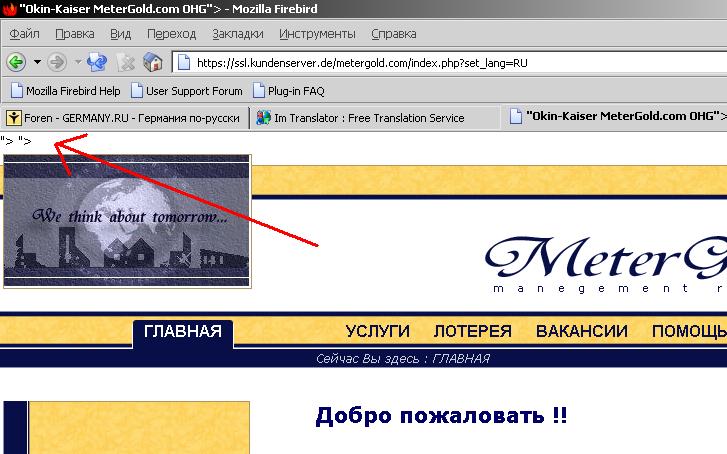The image size is (727, 454).
Task: Open the Файл menu
Action: 24,34
